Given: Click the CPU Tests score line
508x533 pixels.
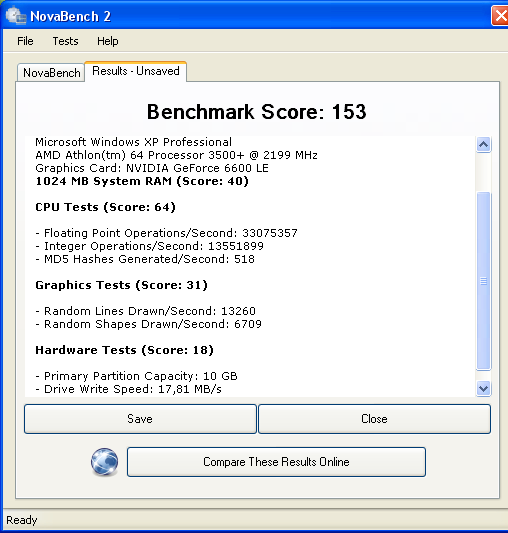Looking at the screenshot, I should tap(105, 207).
